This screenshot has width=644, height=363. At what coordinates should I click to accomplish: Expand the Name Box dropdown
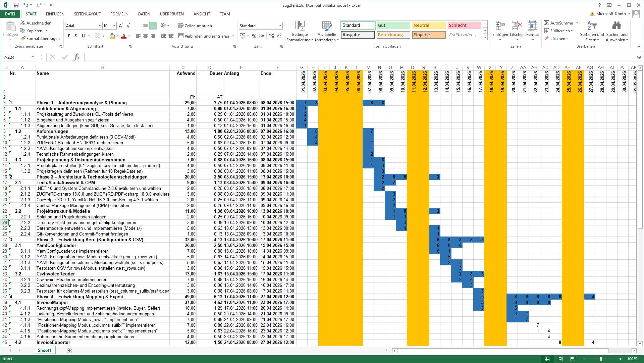tap(33, 57)
